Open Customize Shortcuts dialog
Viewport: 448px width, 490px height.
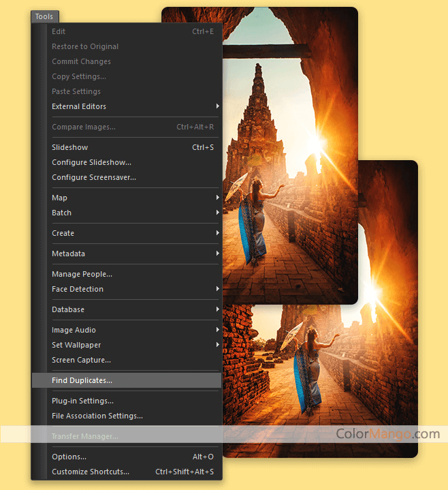point(91,472)
